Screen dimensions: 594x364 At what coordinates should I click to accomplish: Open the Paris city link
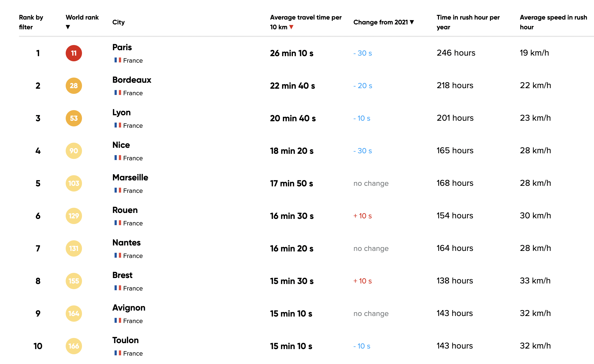[x=122, y=47]
